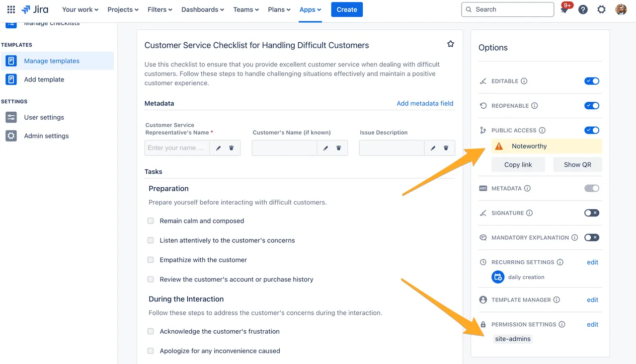
Task: Edit the Customer's Name metadata field
Action: click(x=325, y=148)
